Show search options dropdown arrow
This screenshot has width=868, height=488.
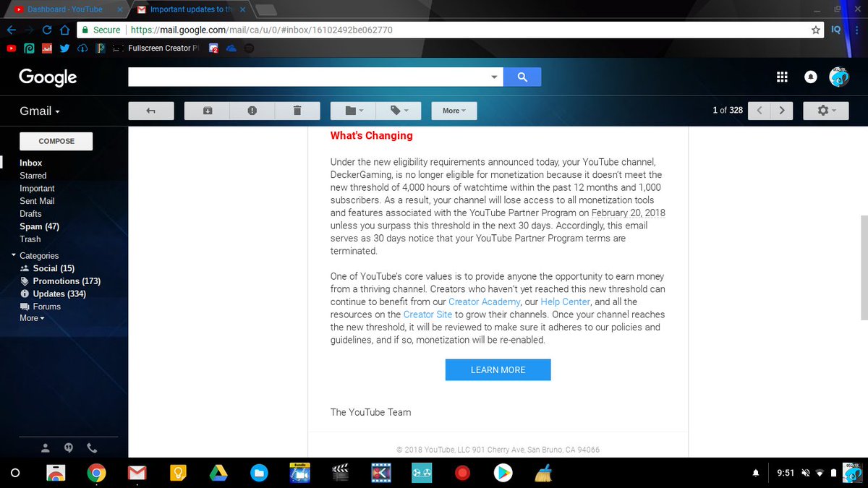click(x=495, y=77)
